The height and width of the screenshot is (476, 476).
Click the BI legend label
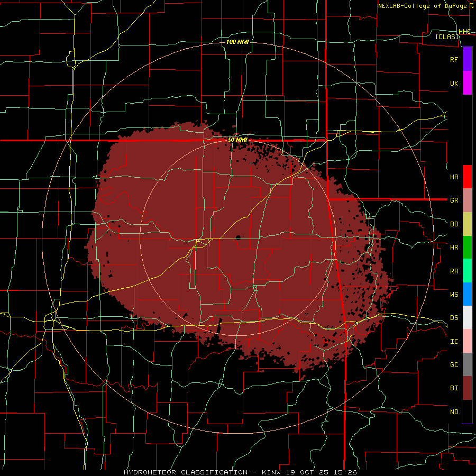pyautogui.click(x=454, y=388)
